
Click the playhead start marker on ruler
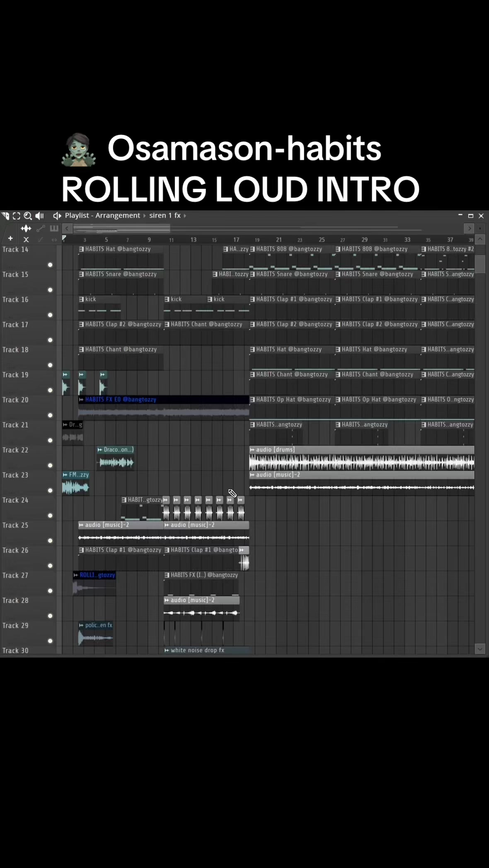point(64,239)
